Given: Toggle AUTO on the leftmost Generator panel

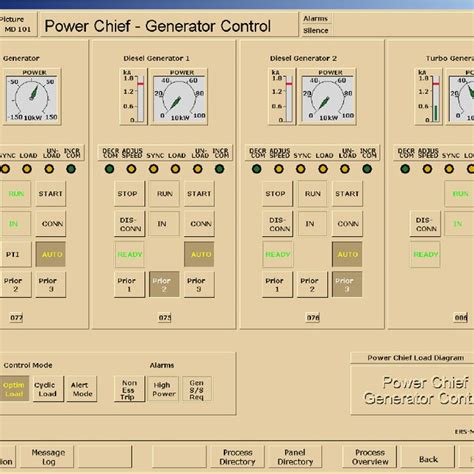Looking at the screenshot, I should [51, 254].
